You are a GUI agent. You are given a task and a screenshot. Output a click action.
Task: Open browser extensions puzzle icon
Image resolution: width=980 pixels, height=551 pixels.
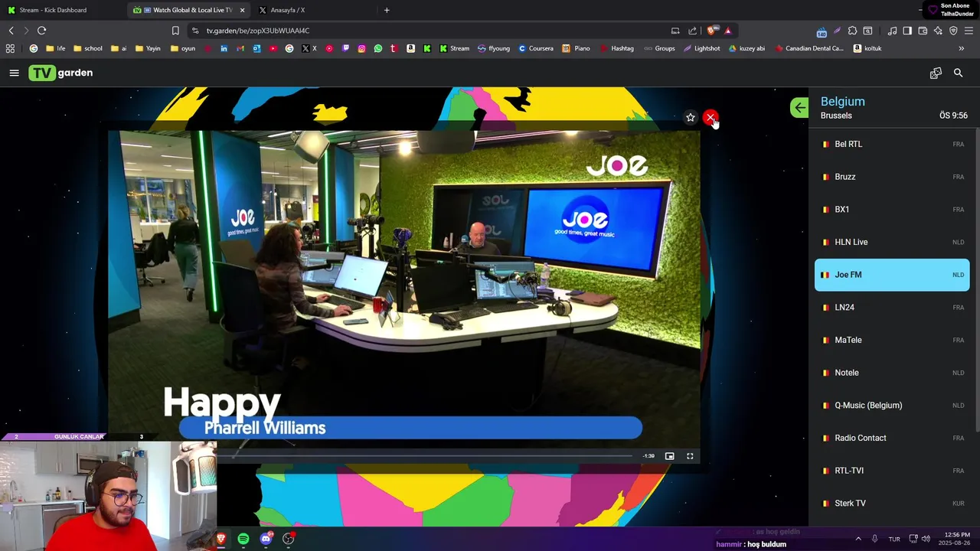852,31
